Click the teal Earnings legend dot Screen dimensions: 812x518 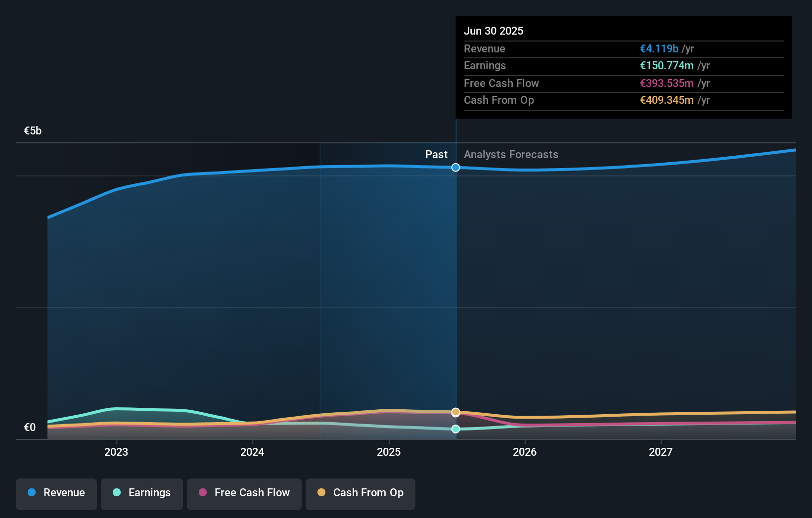[x=116, y=493]
